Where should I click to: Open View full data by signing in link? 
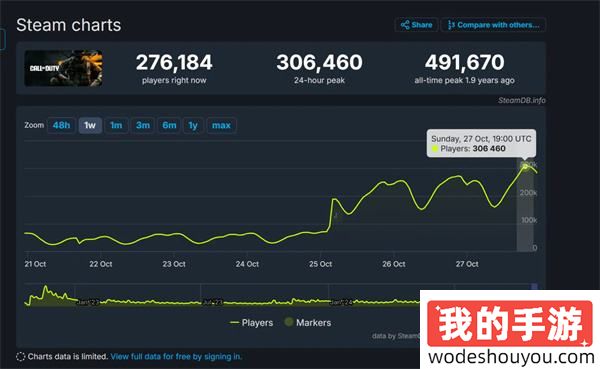pos(176,356)
